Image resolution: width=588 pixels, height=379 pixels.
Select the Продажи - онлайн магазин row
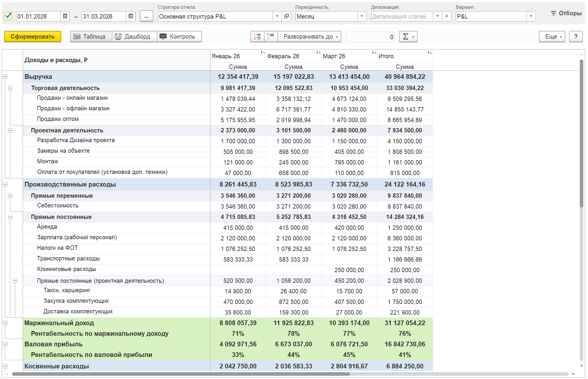pyautogui.click(x=227, y=99)
